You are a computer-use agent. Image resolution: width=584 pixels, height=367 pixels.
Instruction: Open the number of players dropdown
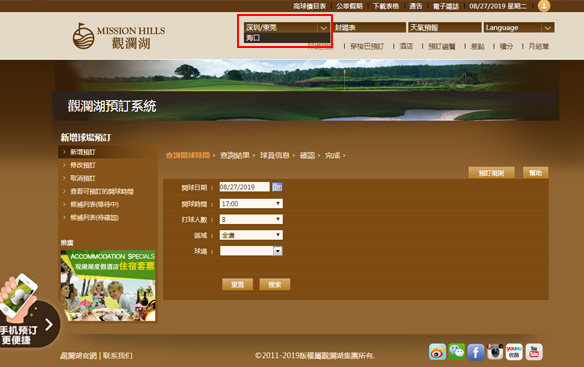pos(251,219)
